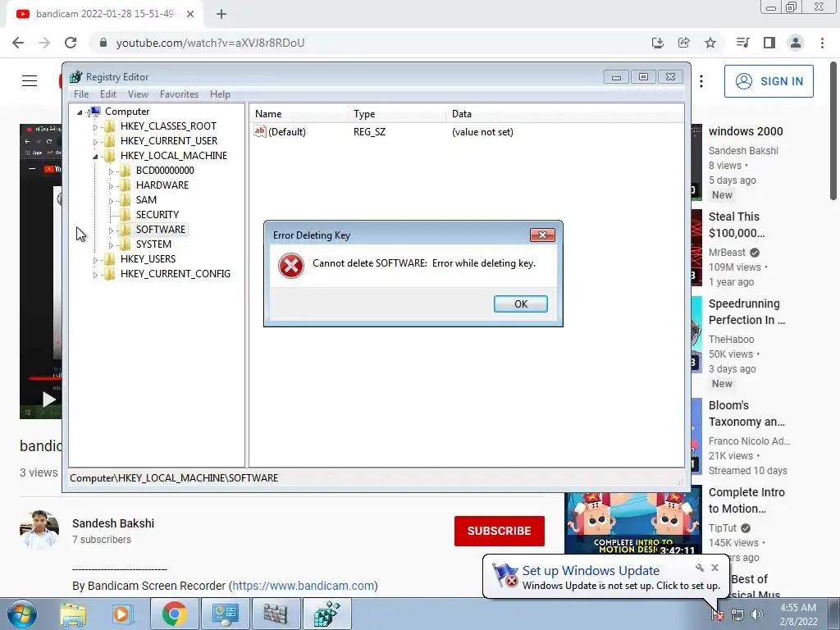Image resolution: width=840 pixels, height=630 pixels.
Task: Go back in Chrome browser
Action: click(18, 43)
